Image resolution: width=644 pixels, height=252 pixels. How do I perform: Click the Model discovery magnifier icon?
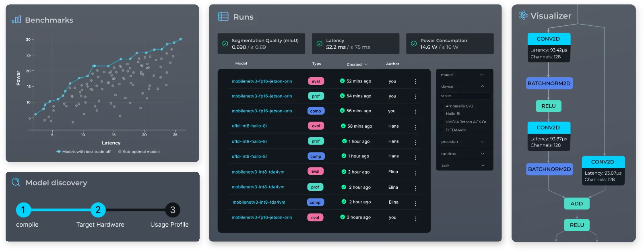click(16, 182)
